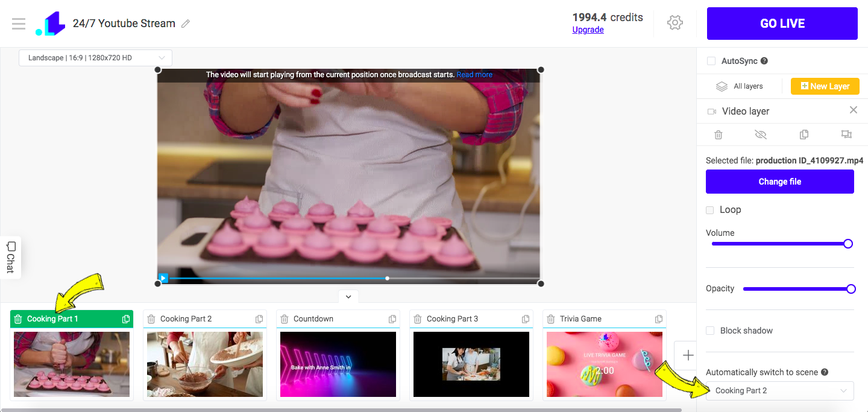Open stream settings via the gear icon
Image resolution: width=868 pixels, height=412 pixels.
coord(675,22)
